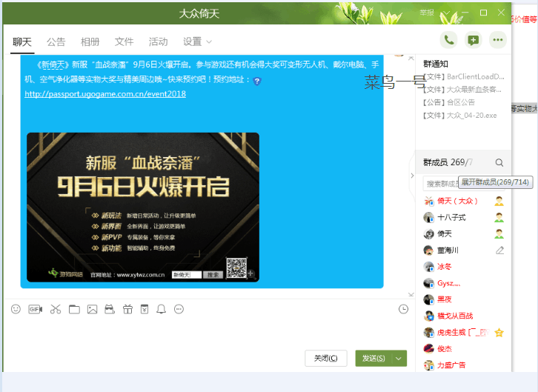Screen dimensions: 538x392
Task: Open the send options arrow beside 发送(S)
Action: tap(399, 359)
